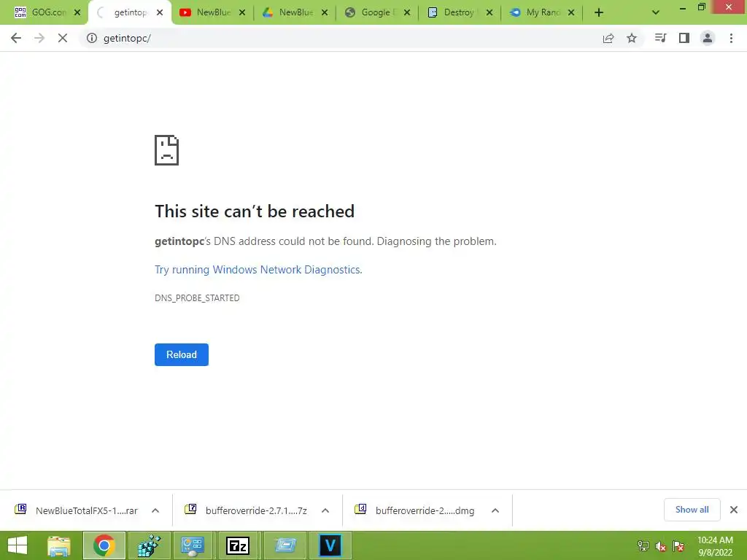Screen dimensions: 747x560
Task: Switch to the Google tab with globe icon
Action: coord(377,12)
